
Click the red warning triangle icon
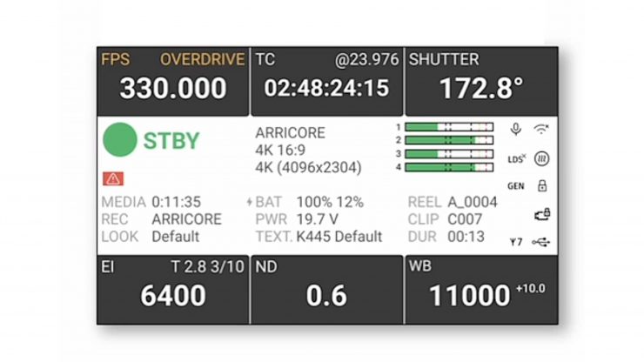tap(113, 178)
